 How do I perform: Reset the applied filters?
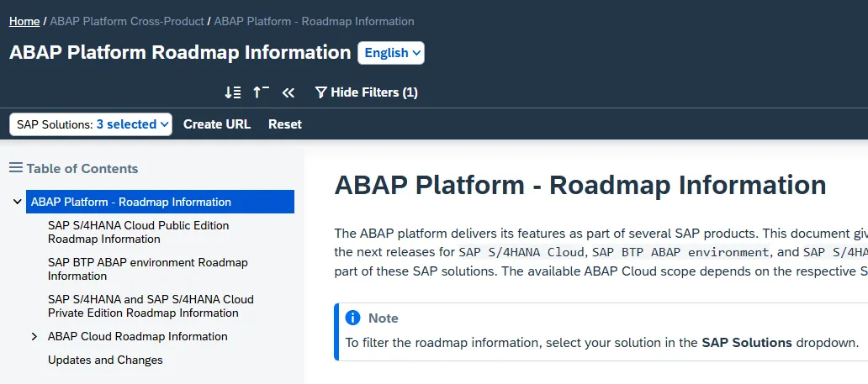(x=285, y=124)
